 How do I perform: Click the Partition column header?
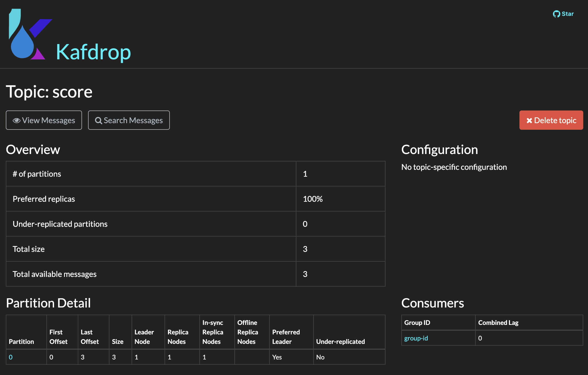(x=21, y=342)
